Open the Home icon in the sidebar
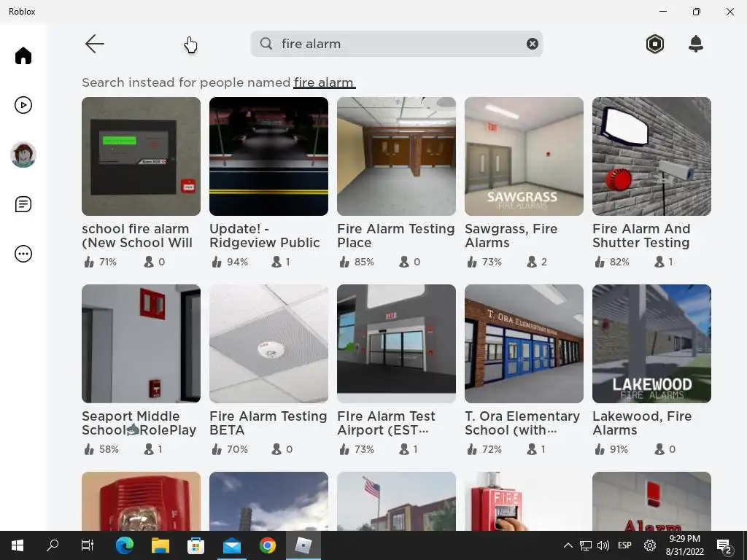Screen dimensions: 747x560 click(23, 55)
